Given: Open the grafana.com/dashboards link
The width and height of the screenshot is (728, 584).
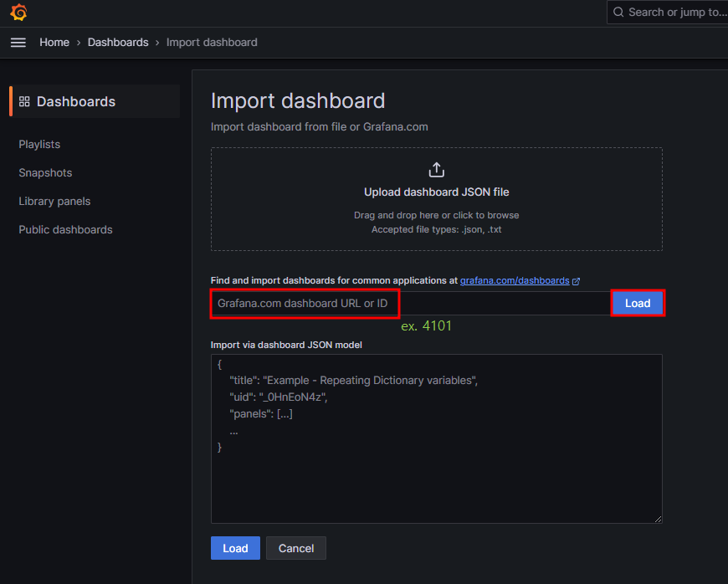Looking at the screenshot, I should tap(515, 280).
